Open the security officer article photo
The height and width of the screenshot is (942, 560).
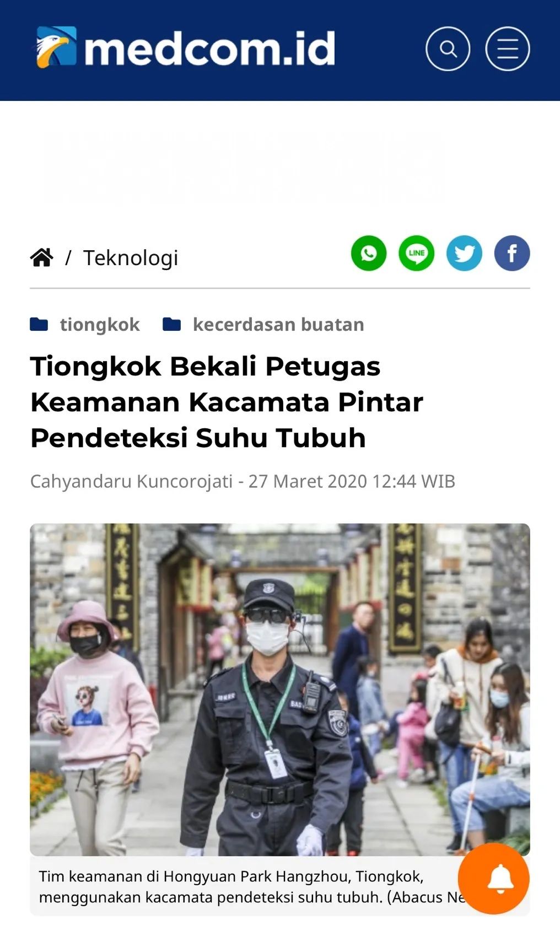(280, 690)
